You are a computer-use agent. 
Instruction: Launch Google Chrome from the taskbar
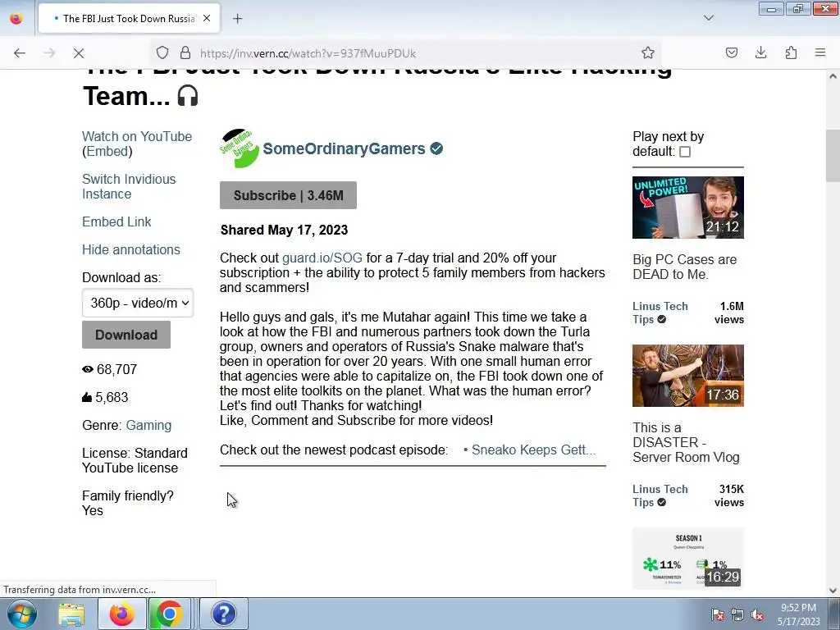tap(169, 614)
